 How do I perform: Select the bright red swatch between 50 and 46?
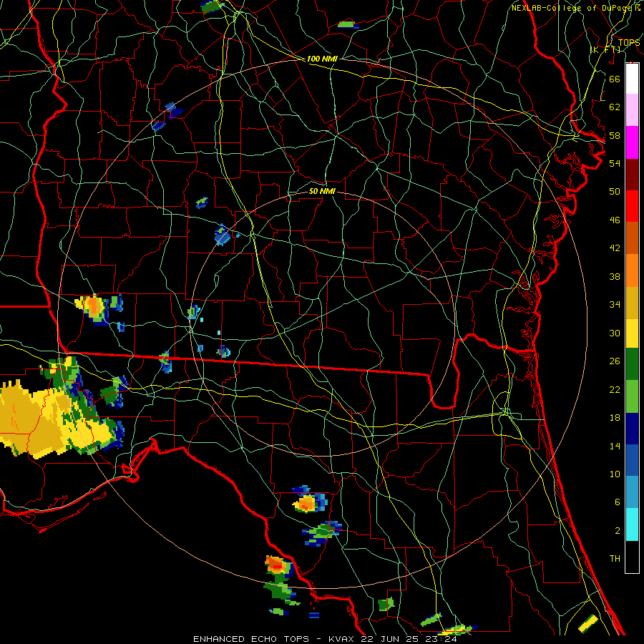pyautogui.click(x=632, y=206)
